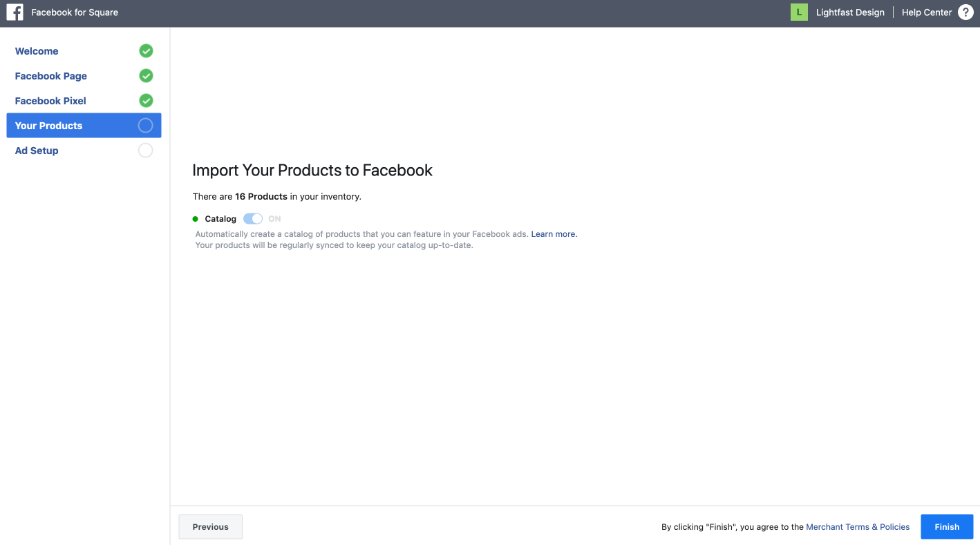Open the Facebook Page step

(x=51, y=76)
